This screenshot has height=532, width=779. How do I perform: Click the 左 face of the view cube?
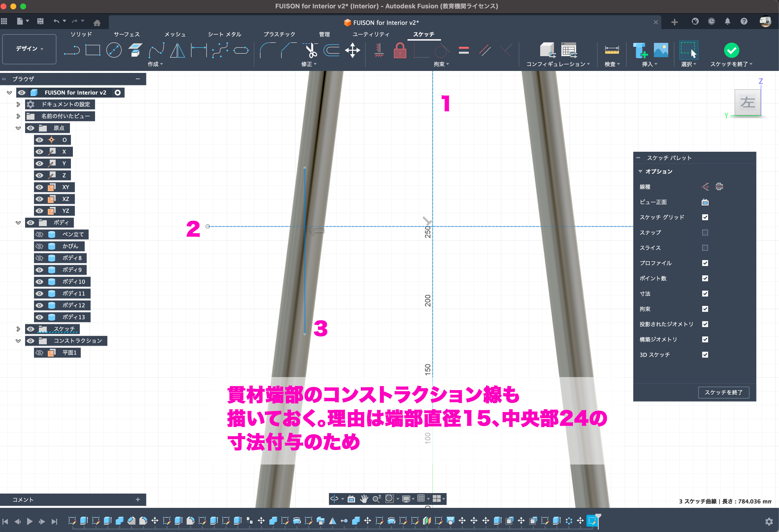747,102
